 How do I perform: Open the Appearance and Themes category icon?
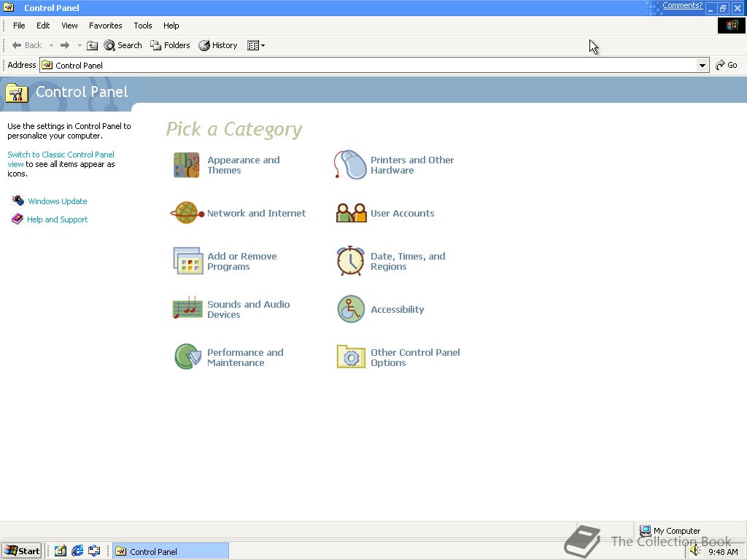[x=186, y=165]
